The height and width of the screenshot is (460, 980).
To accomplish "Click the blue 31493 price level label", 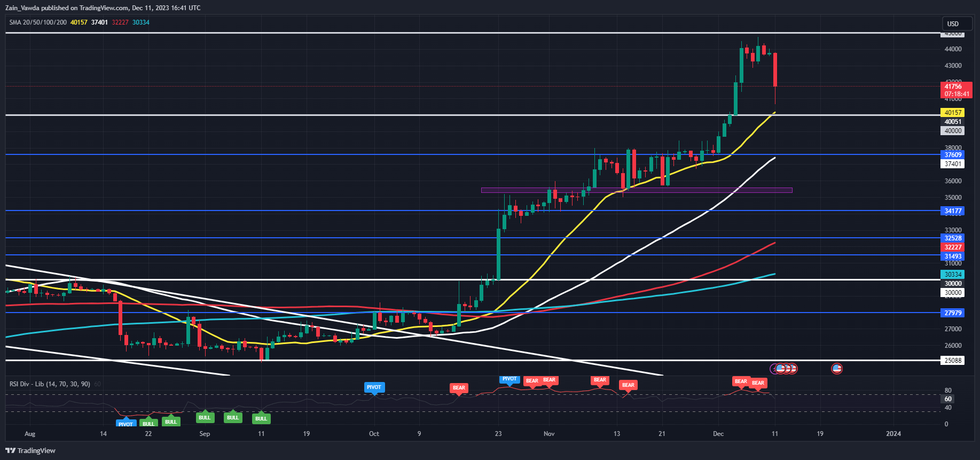I will (953, 256).
